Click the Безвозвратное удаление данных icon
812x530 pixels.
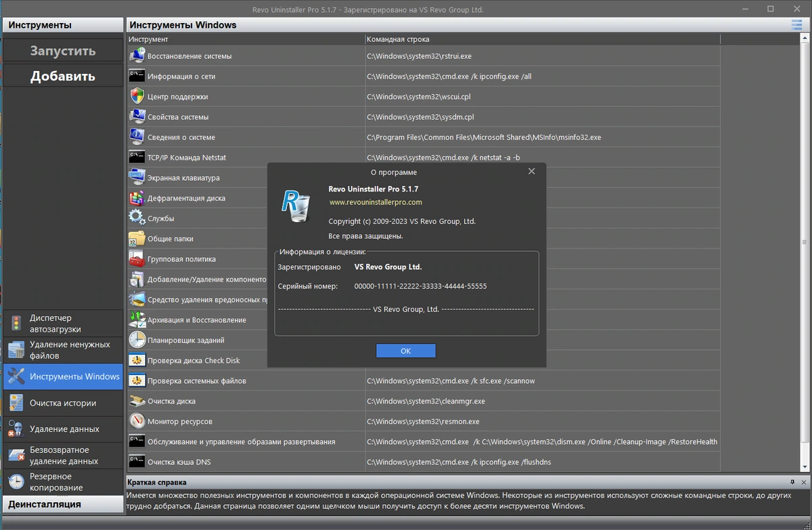click(16, 456)
